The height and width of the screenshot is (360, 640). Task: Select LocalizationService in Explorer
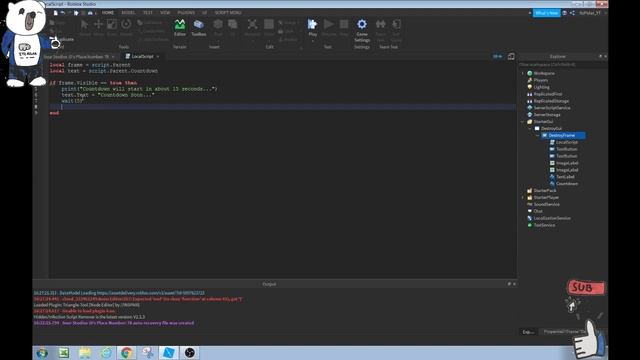click(552, 218)
